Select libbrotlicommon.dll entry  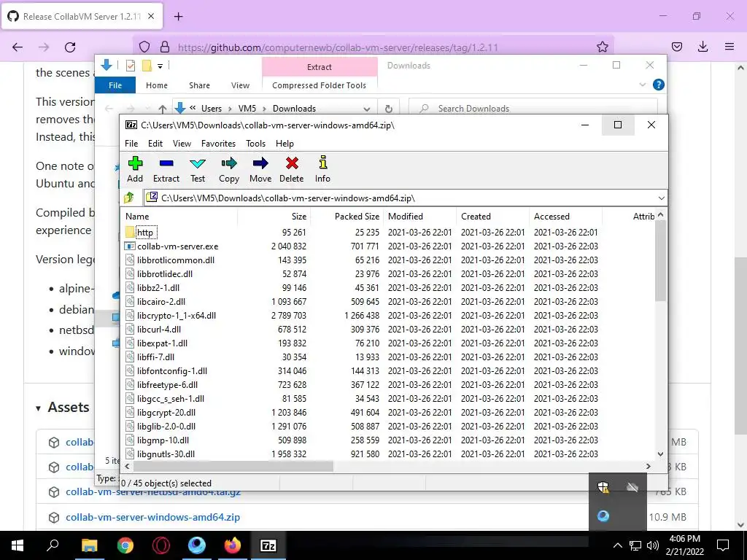pyautogui.click(x=176, y=260)
